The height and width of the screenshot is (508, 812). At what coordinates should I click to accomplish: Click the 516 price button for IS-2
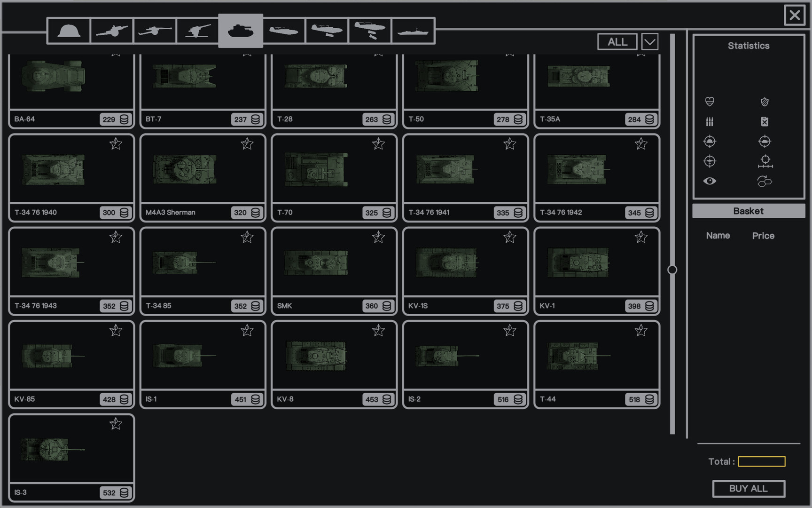(509, 399)
